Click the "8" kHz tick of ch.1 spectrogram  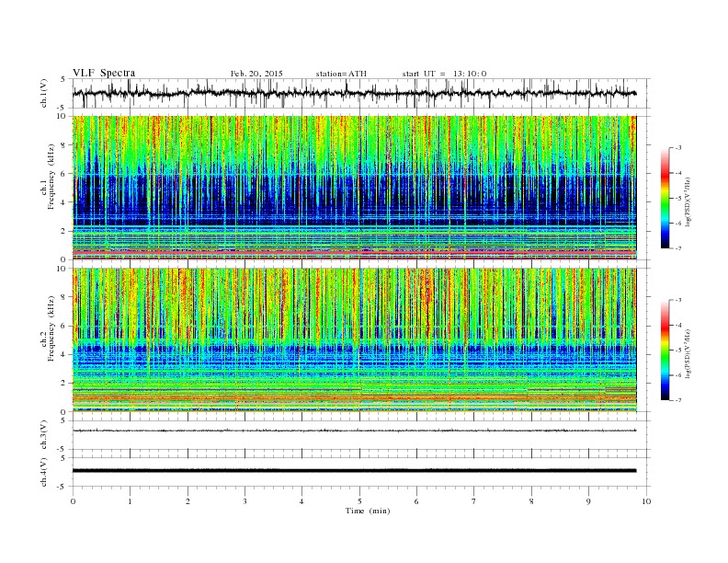(x=64, y=145)
